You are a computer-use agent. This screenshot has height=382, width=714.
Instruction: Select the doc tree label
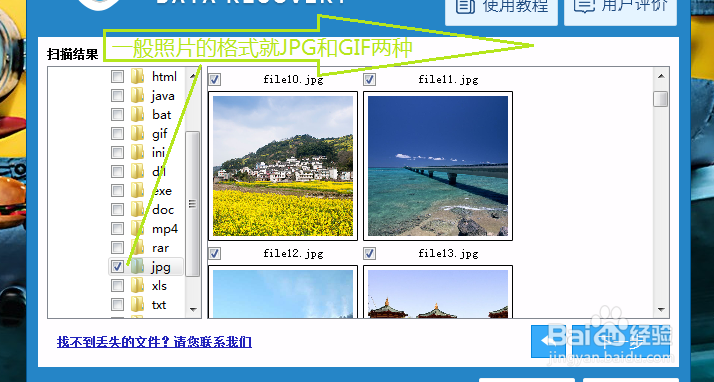(163, 209)
